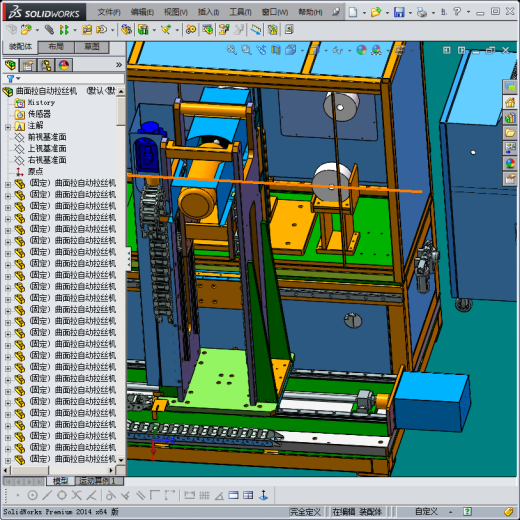Open the 工具(T) menu
520x520 pixels.
point(240,12)
